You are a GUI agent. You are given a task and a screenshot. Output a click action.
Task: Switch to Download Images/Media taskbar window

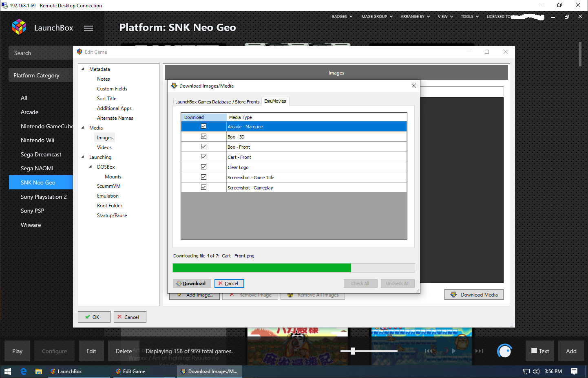[210, 371]
